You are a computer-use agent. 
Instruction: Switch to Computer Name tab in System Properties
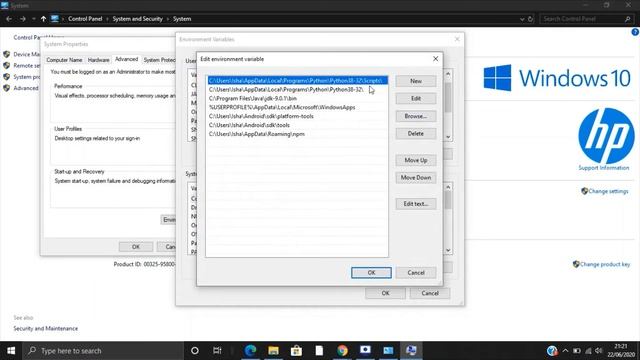tap(64, 60)
